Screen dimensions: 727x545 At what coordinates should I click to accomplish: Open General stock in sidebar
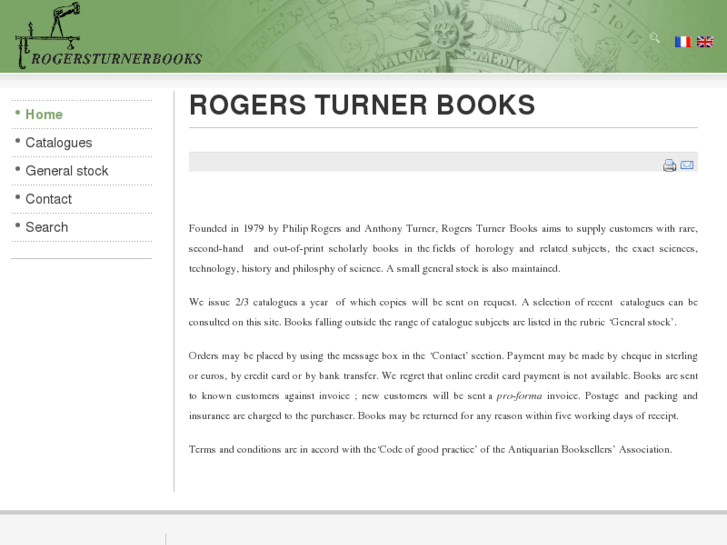pyautogui.click(x=67, y=171)
